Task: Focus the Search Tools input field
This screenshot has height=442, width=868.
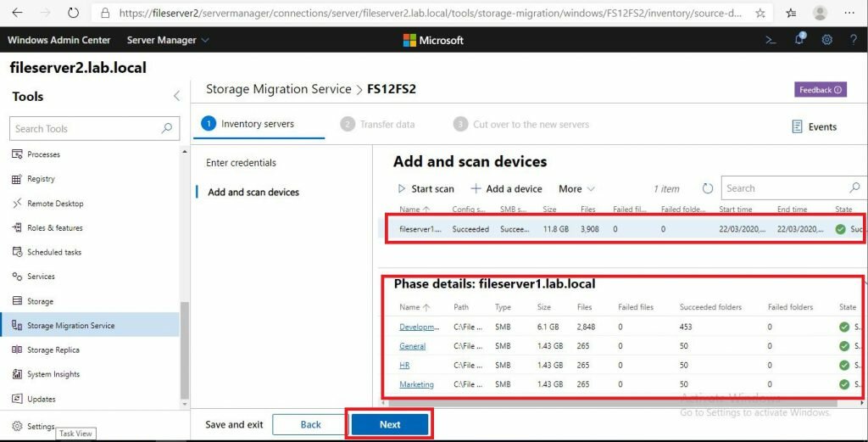Action: click(95, 128)
